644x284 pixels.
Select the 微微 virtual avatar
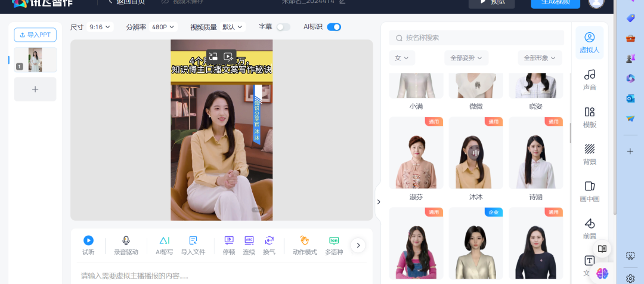pyautogui.click(x=476, y=85)
